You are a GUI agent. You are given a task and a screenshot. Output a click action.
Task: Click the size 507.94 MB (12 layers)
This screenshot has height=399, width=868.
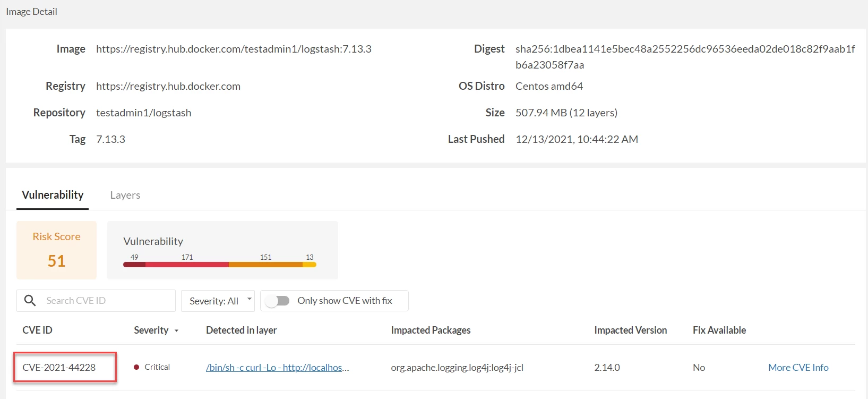click(566, 113)
